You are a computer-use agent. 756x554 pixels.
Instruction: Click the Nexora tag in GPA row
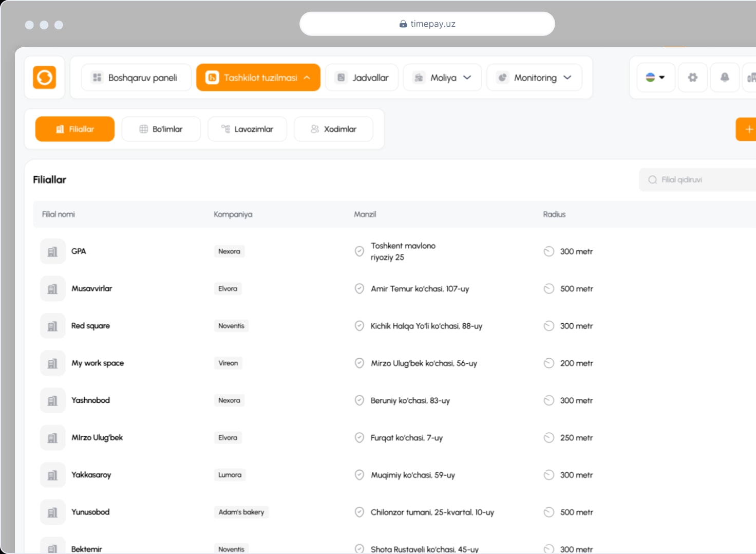[x=229, y=251]
